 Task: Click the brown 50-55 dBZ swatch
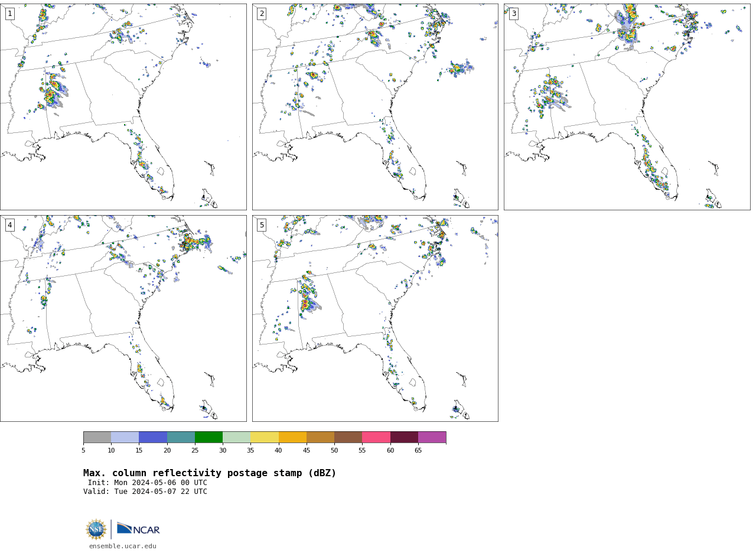point(348,437)
